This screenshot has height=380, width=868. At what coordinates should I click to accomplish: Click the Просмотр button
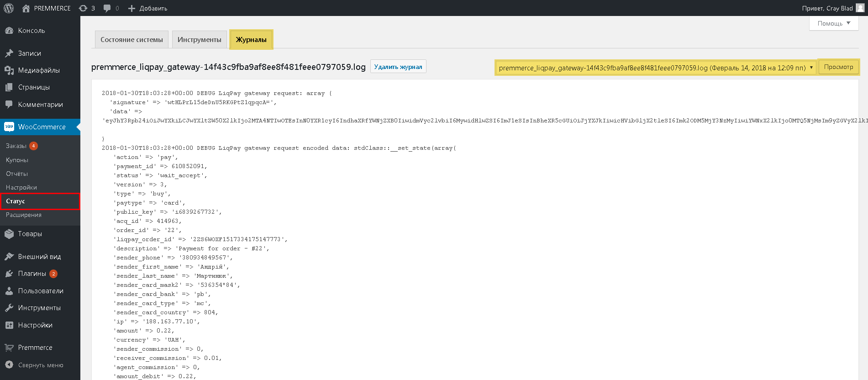[838, 67]
